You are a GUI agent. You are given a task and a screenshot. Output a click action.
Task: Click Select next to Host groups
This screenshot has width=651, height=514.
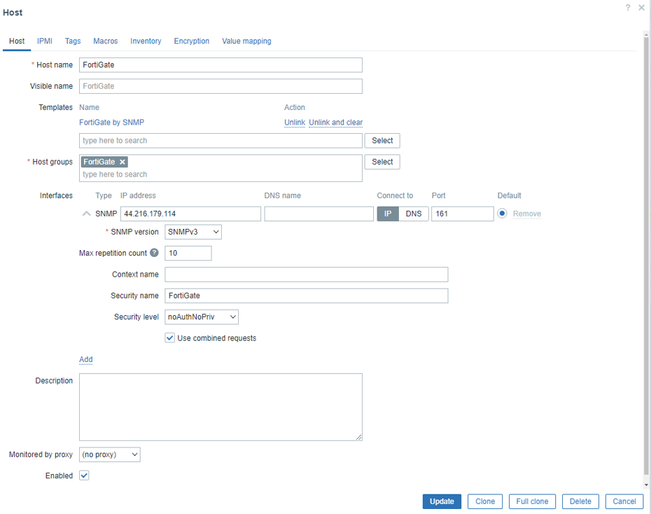pos(382,162)
